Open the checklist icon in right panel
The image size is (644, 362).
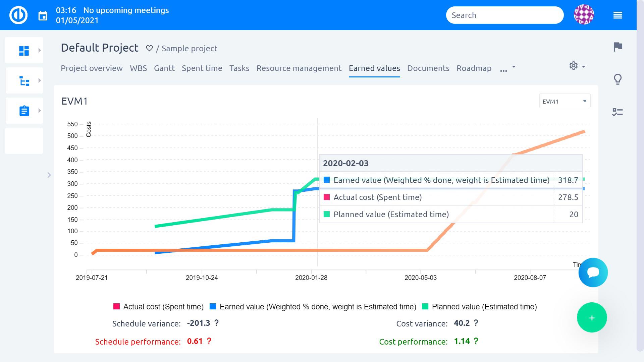[618, 112]
